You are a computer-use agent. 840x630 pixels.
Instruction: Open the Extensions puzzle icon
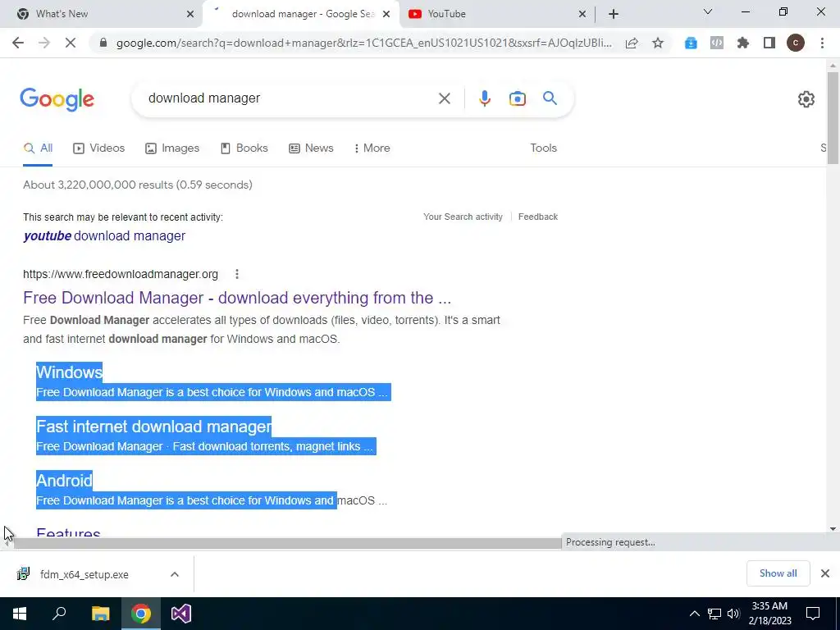pos(743,43)
